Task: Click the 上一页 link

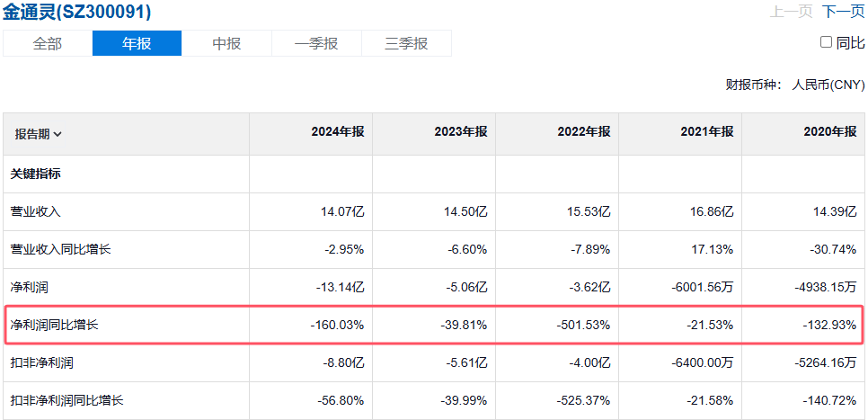Action: point(791,12)
